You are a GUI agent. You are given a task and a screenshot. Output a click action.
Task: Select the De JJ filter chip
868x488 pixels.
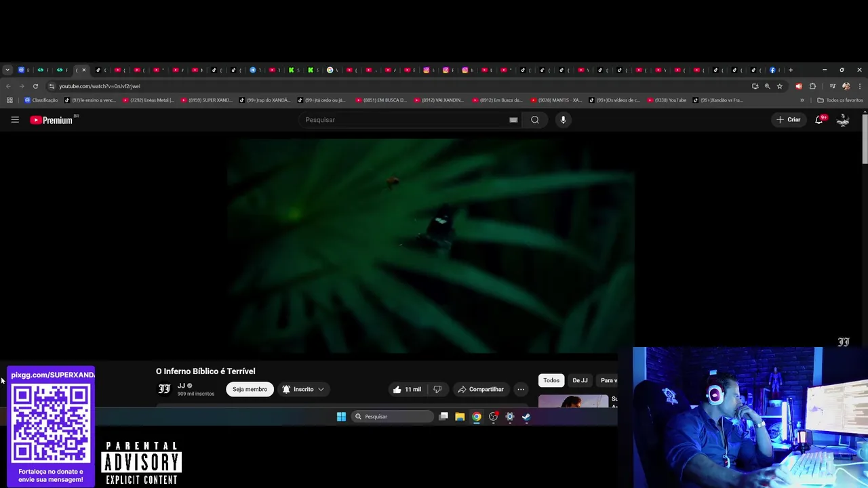click(580, 380)
